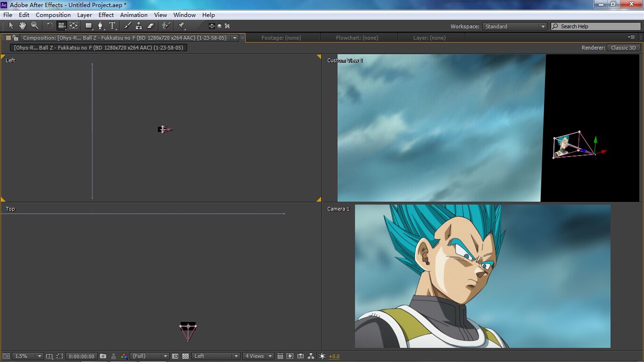Select the Rotation tool
This screenshot has height=362, width=644.
50,26
